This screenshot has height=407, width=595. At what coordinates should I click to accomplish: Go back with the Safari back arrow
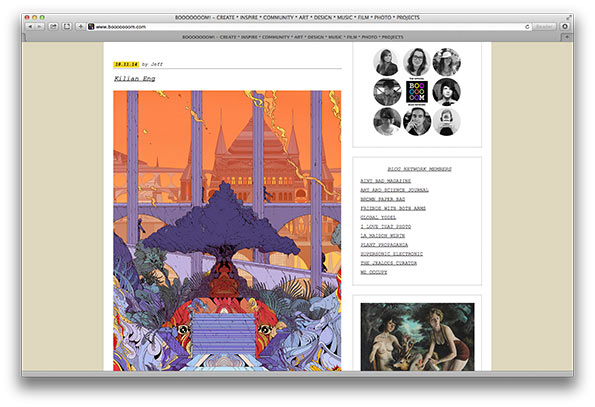(30, 27)
